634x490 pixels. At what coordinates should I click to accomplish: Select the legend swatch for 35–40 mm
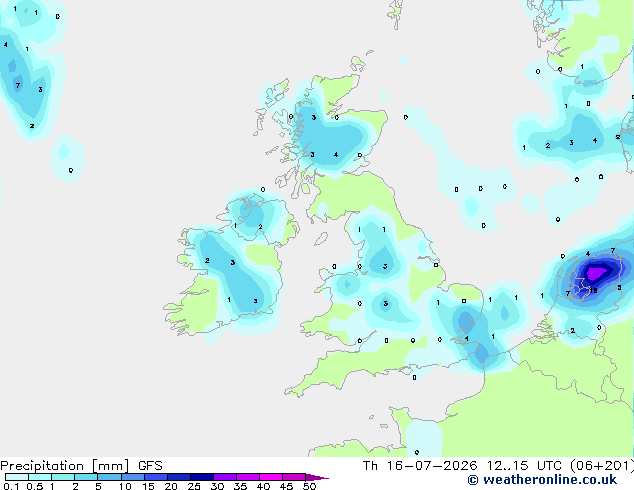tap(247, 477)
